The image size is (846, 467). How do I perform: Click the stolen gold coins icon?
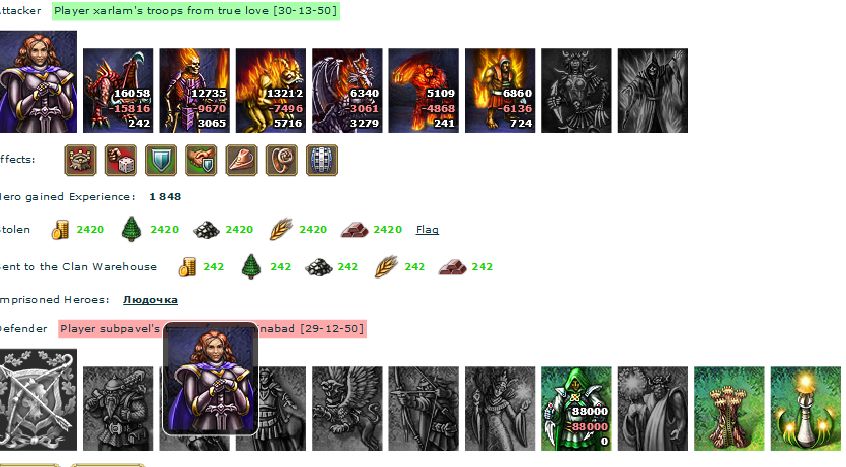60,230
